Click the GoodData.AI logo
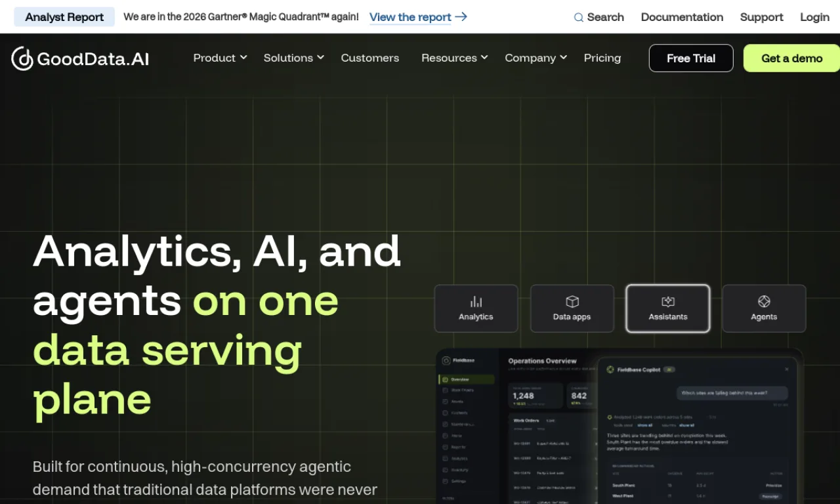 [x=80, y=58]
